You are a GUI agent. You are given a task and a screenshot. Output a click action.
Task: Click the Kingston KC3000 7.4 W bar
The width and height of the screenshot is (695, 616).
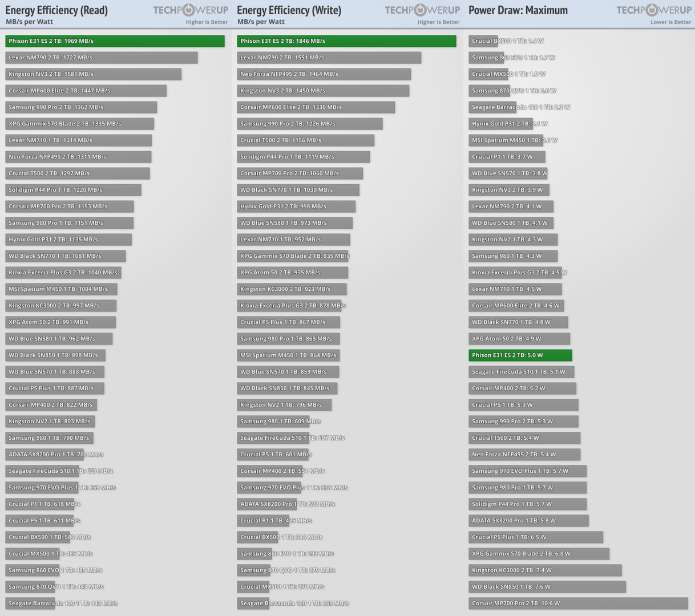click(x=545, y=570)
